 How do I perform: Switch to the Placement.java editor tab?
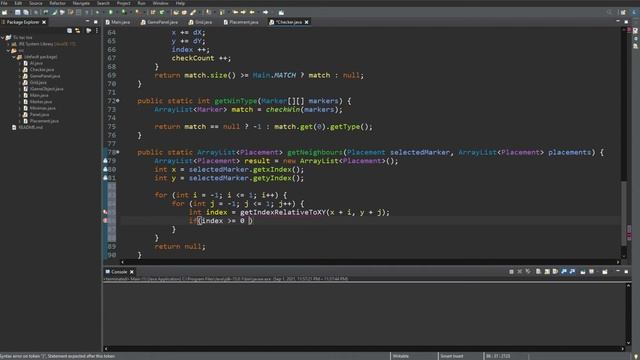point(241,22)
